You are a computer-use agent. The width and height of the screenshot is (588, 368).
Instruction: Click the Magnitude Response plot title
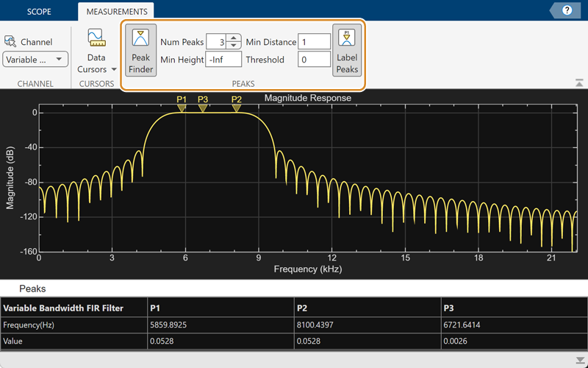308,98
